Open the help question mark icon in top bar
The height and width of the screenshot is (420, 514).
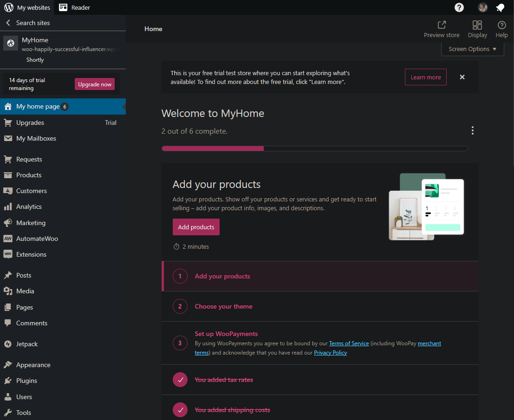pos(459,7)
